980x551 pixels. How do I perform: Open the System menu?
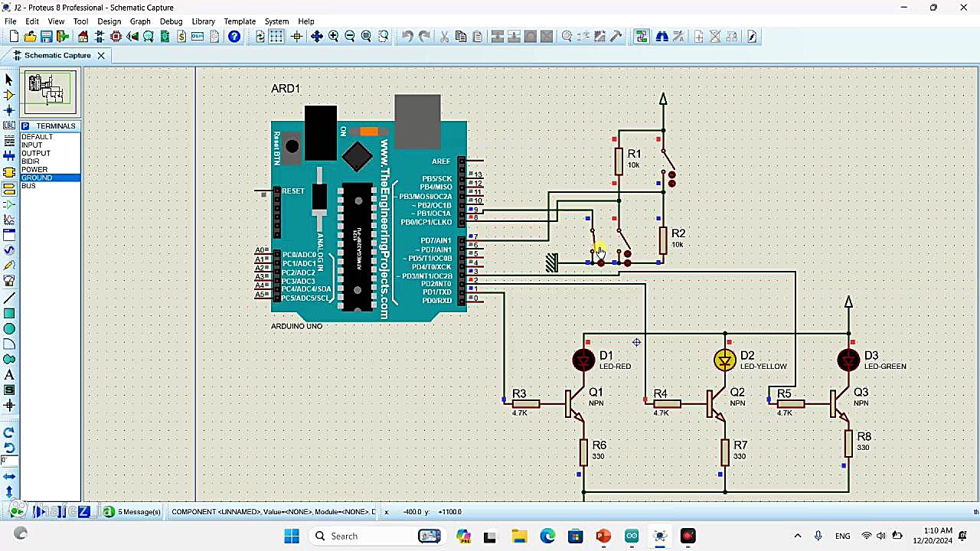tap(276, 21)
